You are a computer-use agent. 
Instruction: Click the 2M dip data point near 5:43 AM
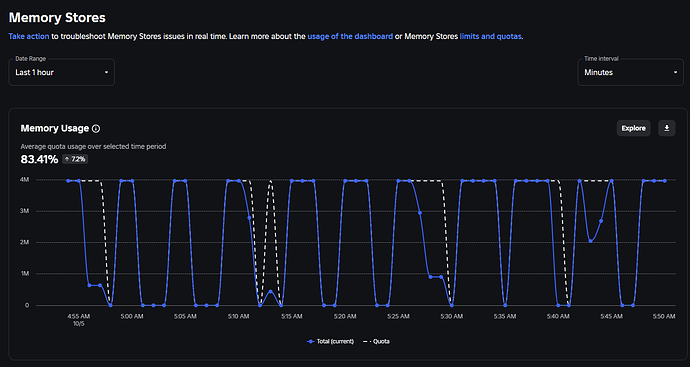tap(591, 241)
